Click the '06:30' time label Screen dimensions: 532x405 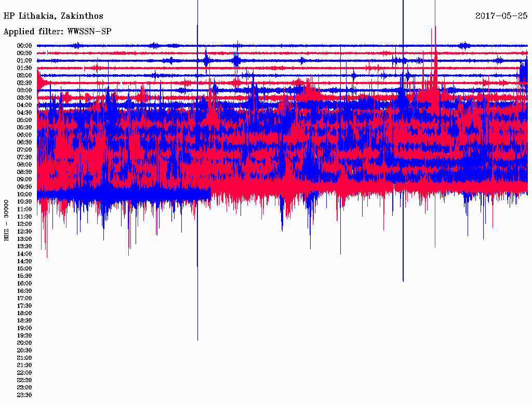(x=24, y=142)
